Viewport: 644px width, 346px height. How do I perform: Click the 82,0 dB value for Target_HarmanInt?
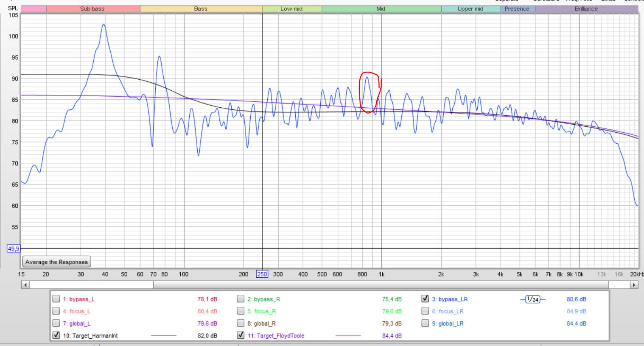click(x=207, y=336)
